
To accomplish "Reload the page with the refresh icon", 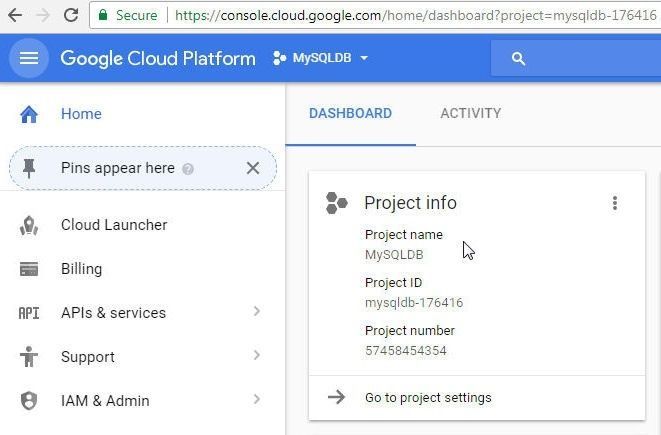I will coord(71,15).
